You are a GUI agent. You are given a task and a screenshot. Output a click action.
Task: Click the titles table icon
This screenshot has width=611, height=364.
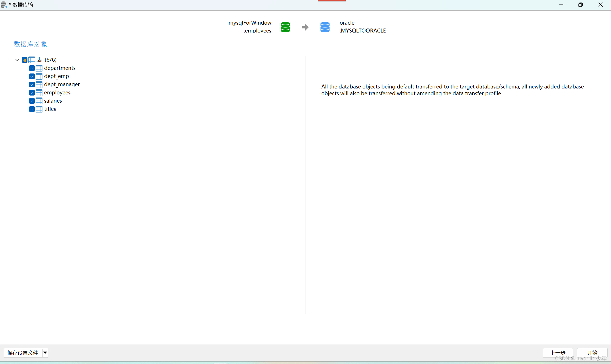point(39,109)
